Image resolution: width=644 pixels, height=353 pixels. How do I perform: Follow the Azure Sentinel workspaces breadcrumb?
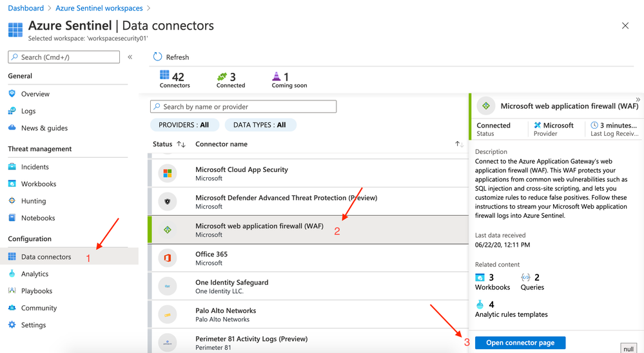(x=99, y=8)
